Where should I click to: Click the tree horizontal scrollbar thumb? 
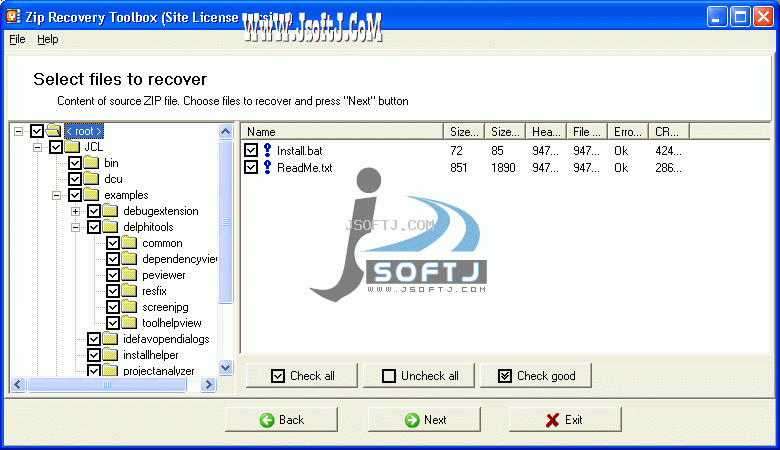coord(107,384)
